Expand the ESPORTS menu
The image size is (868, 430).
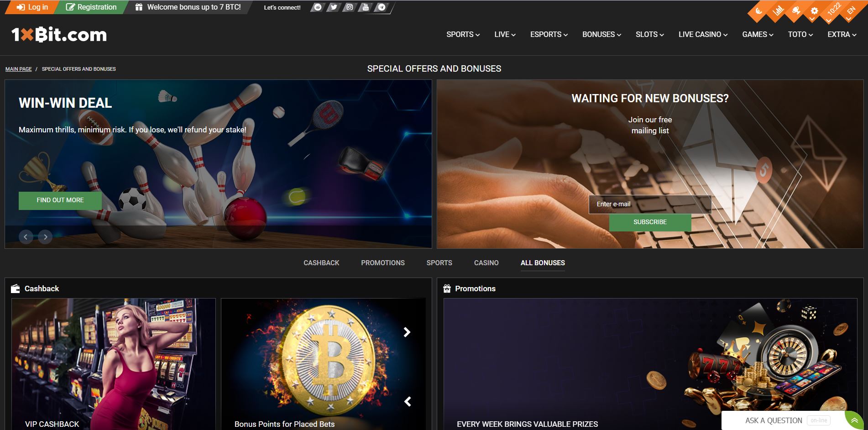coord(549,35)
